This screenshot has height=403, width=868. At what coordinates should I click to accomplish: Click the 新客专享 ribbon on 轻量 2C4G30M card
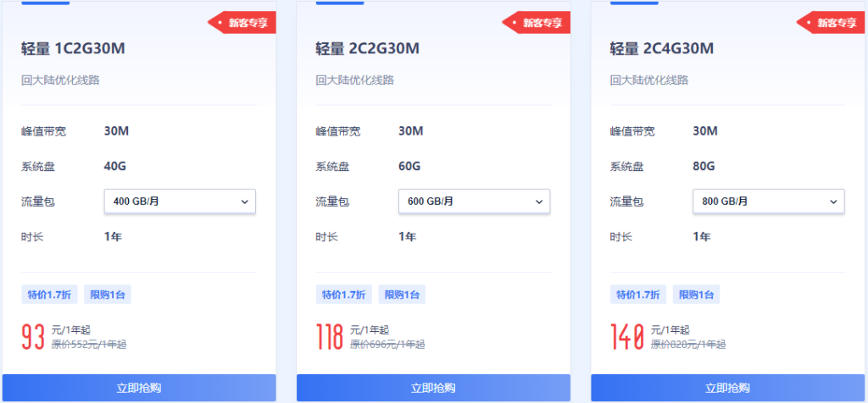tap(831, 23)
